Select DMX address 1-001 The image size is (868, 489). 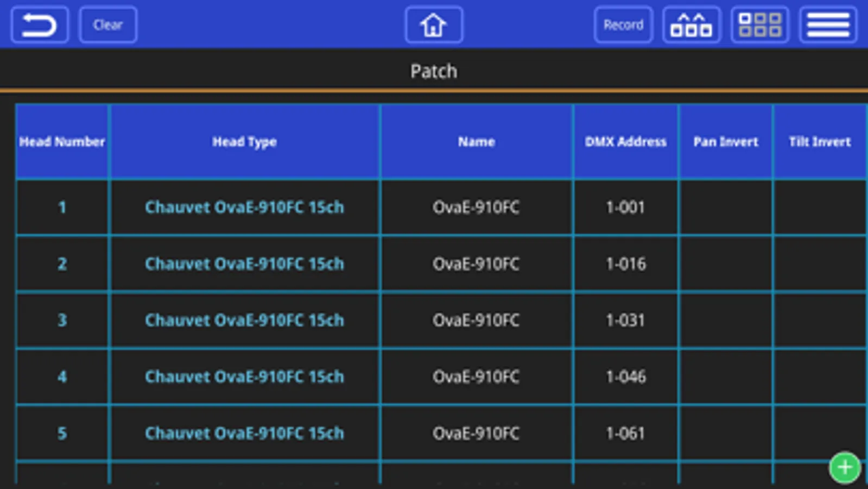(x=626, y=208)
